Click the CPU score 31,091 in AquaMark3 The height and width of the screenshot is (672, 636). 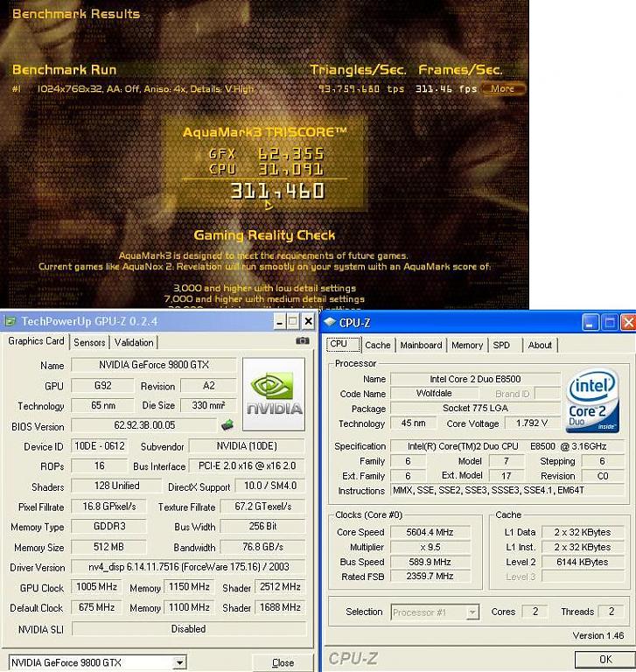(x=291, y=169)
